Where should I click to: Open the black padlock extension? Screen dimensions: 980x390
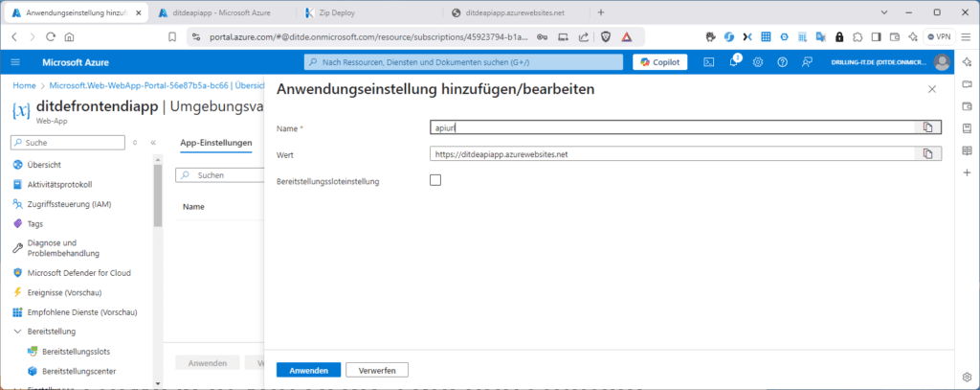pyautogui.click(x=839, y=37)
